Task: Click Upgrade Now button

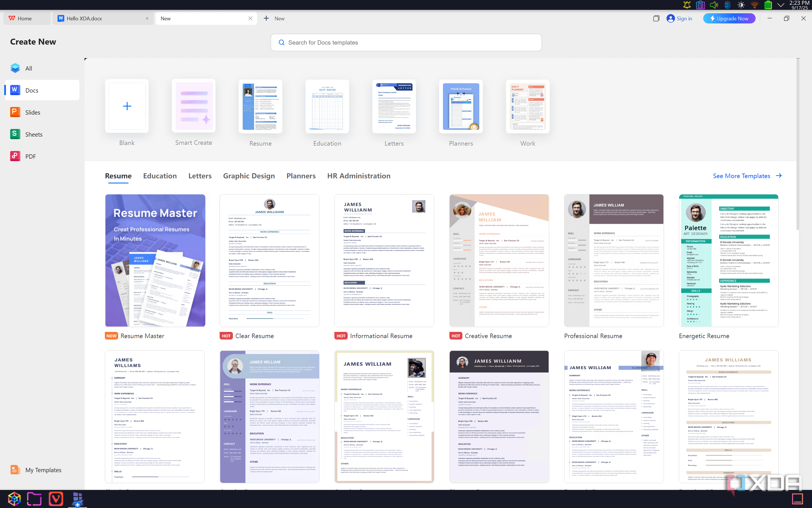Action: pos(729,18)
